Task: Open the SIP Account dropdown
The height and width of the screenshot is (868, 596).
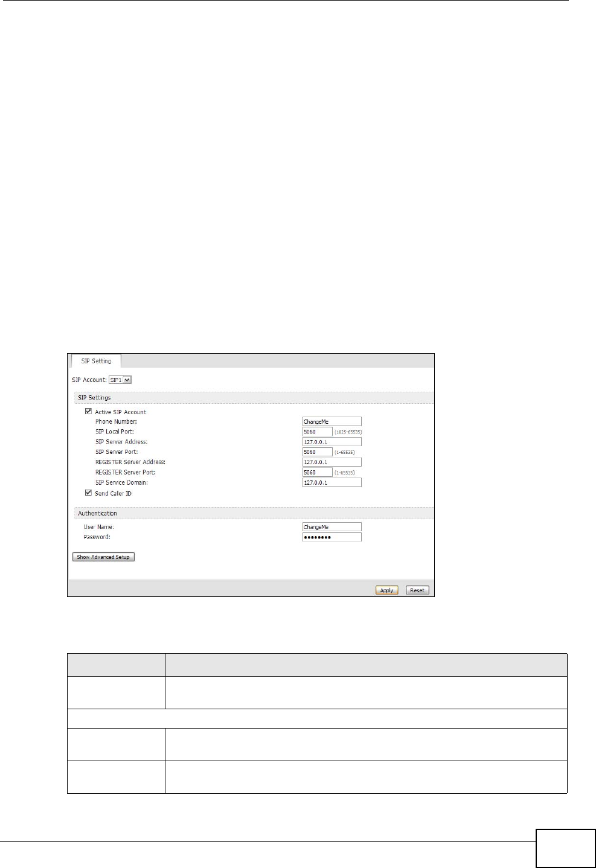Action: point(120,380)
